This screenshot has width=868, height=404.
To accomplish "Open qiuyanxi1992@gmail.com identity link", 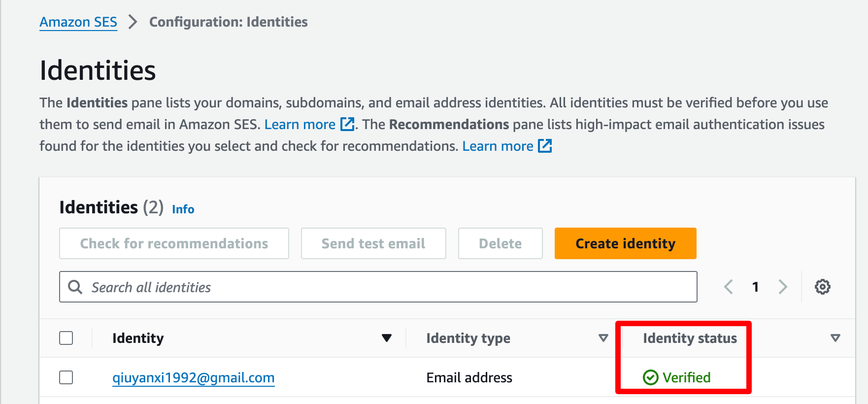I will (194, 377).
